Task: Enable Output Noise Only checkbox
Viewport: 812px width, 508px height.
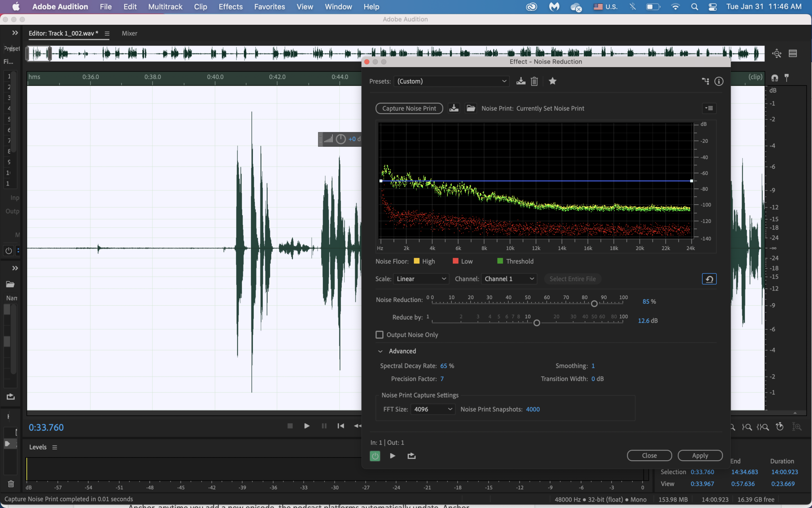Action: pos(379,335)
